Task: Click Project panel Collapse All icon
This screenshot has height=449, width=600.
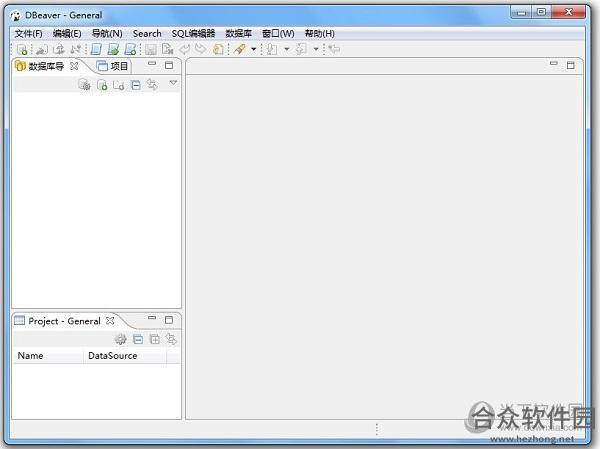Action: [x=138, y=339]
